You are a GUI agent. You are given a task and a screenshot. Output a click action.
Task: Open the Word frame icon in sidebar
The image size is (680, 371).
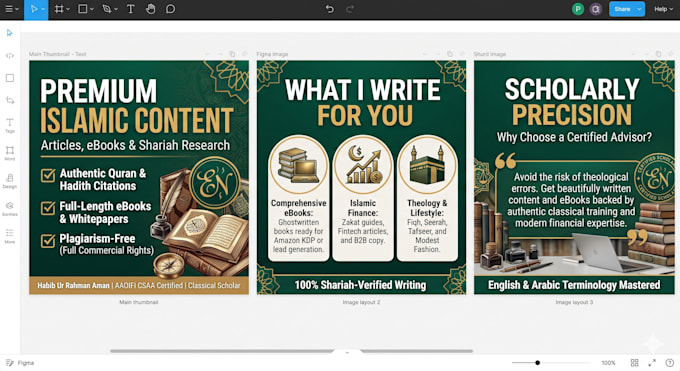[x=10, y=153]
